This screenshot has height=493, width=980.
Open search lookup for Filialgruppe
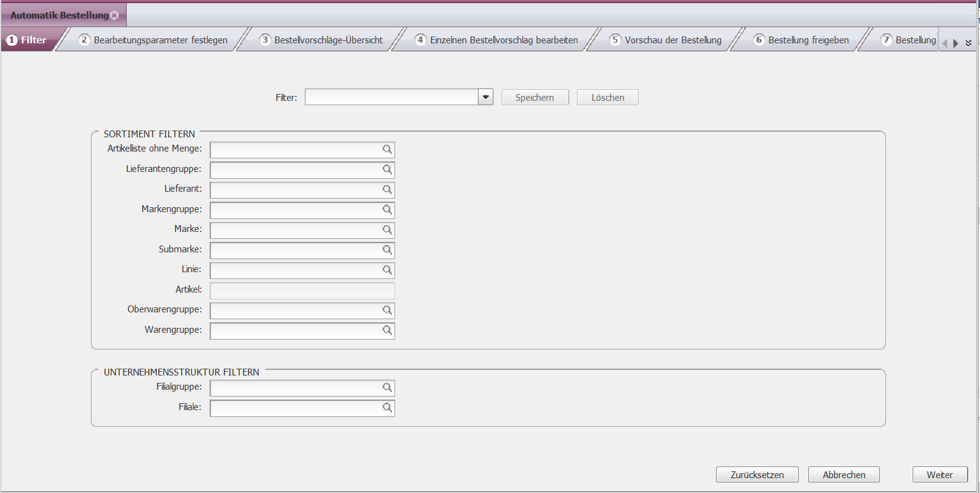click(387, 387)
